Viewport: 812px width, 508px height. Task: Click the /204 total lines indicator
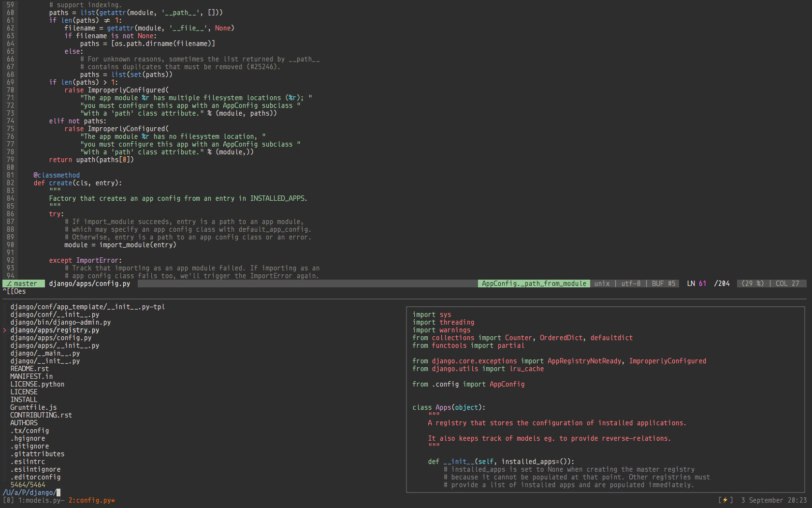pos(722,284)
